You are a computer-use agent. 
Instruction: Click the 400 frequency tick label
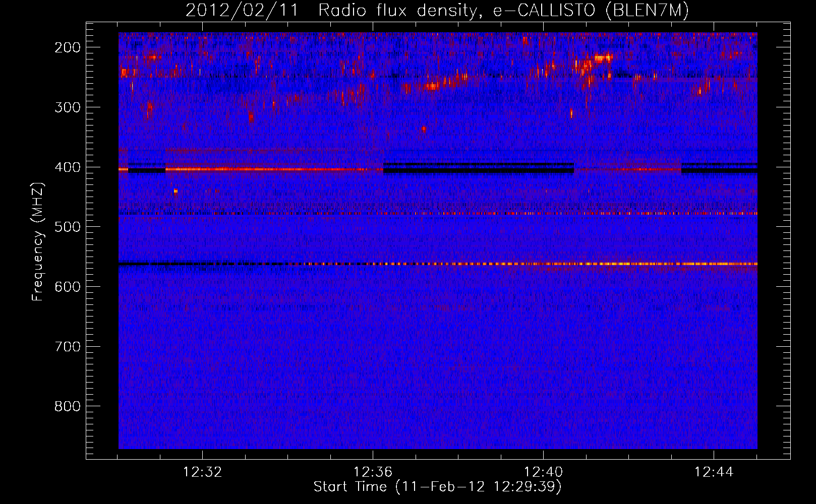point(68,167)
